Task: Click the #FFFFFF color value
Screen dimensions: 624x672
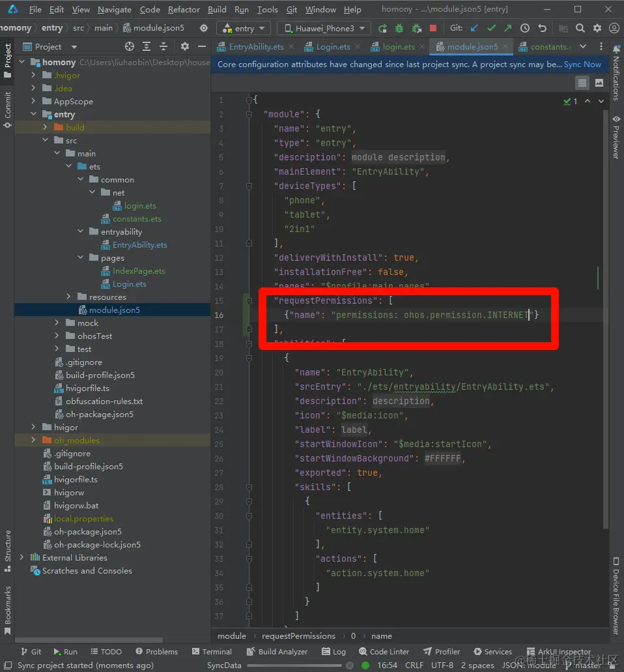Action: (442, 458)
